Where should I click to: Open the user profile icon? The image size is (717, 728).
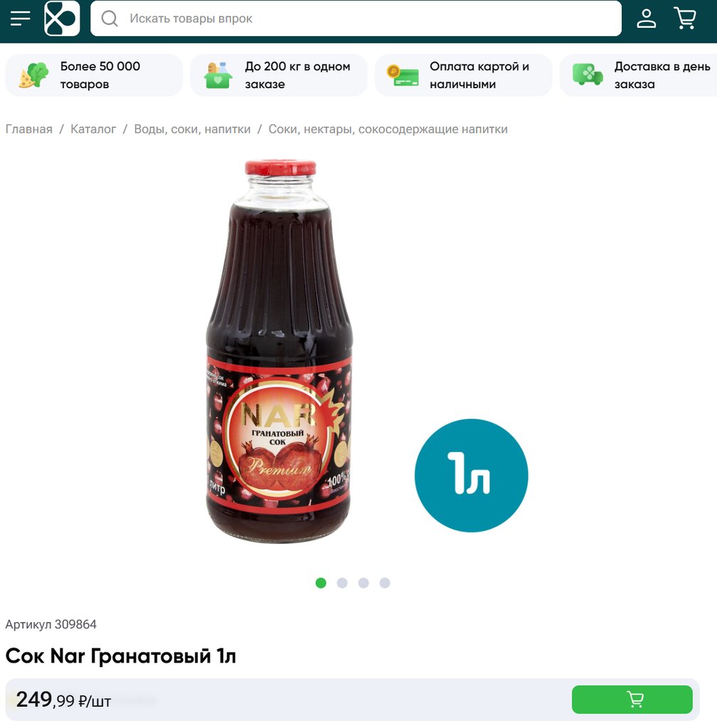(x=646, y=18)
